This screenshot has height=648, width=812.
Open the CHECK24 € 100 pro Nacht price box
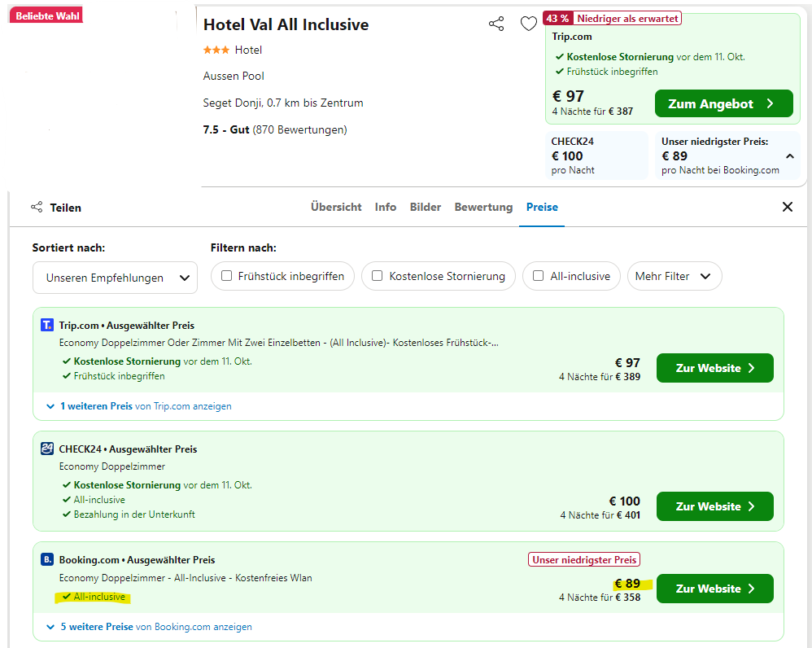coord(596,155)
